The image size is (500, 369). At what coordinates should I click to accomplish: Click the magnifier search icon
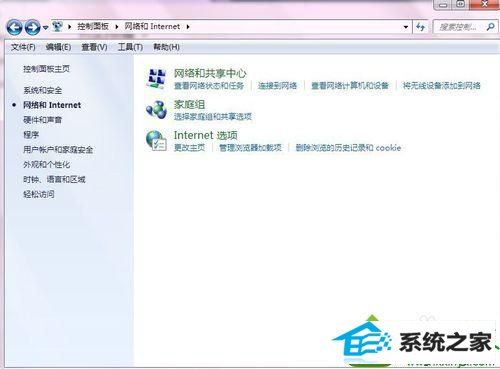[490, 27]
